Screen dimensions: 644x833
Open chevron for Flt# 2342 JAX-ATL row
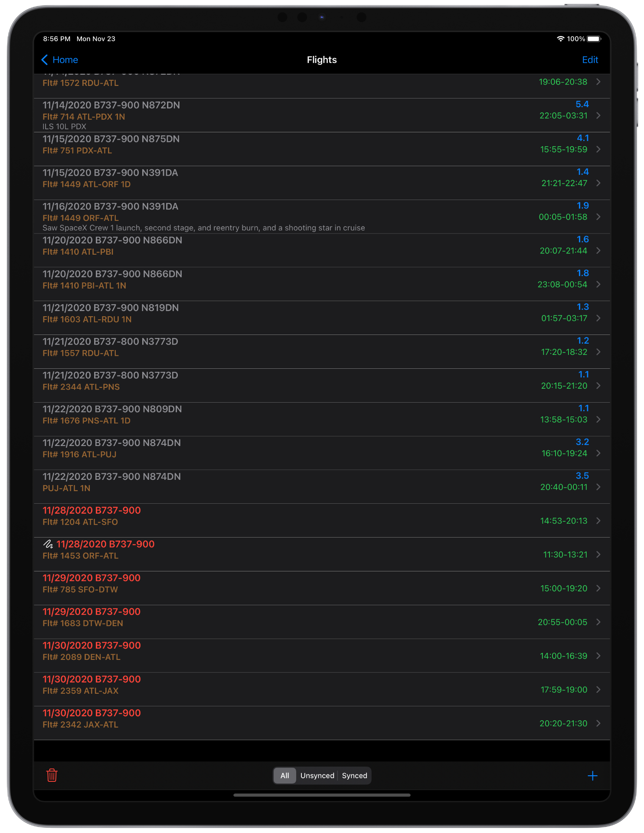(x=598, y=723)
